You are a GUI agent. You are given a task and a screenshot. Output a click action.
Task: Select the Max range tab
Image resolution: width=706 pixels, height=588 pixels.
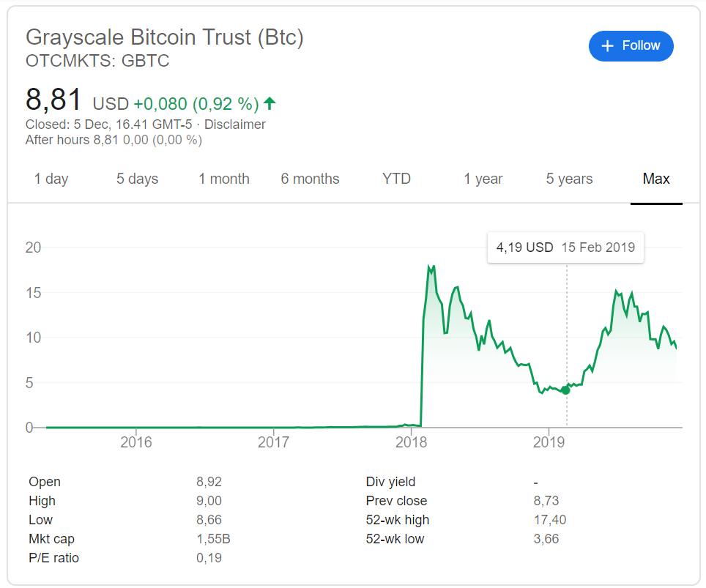coord(656,179)
